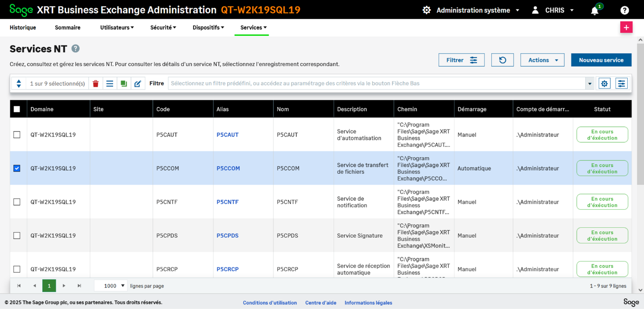Click the help question mark in header

[x=624, y=10]
